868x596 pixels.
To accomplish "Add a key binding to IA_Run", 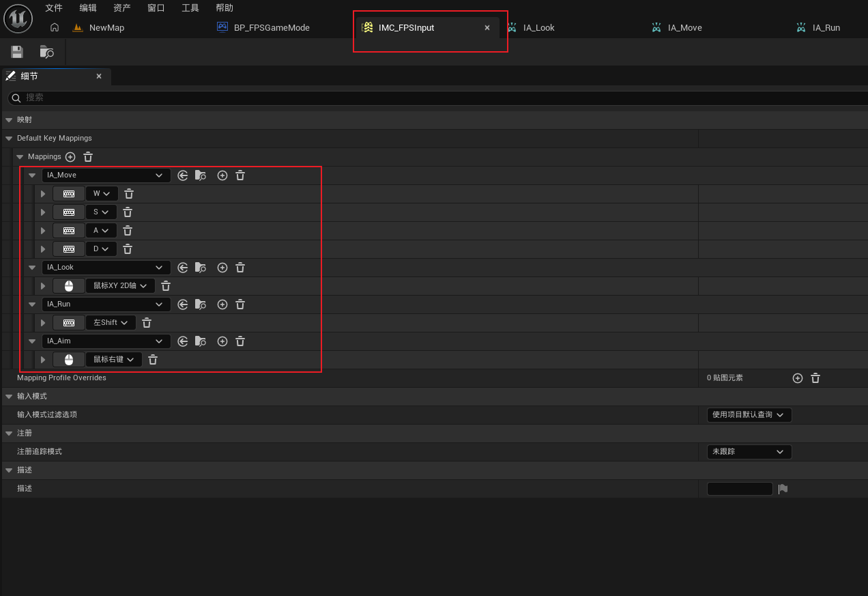I will 222,304.
